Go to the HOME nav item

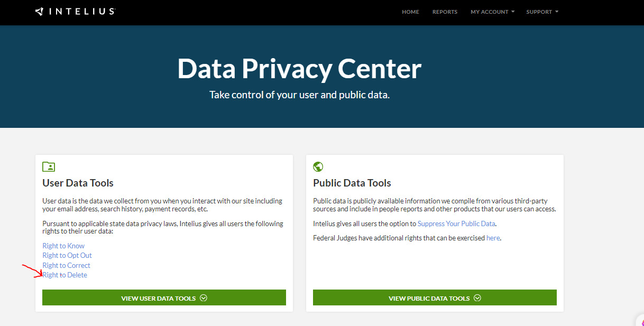point(410,12)
